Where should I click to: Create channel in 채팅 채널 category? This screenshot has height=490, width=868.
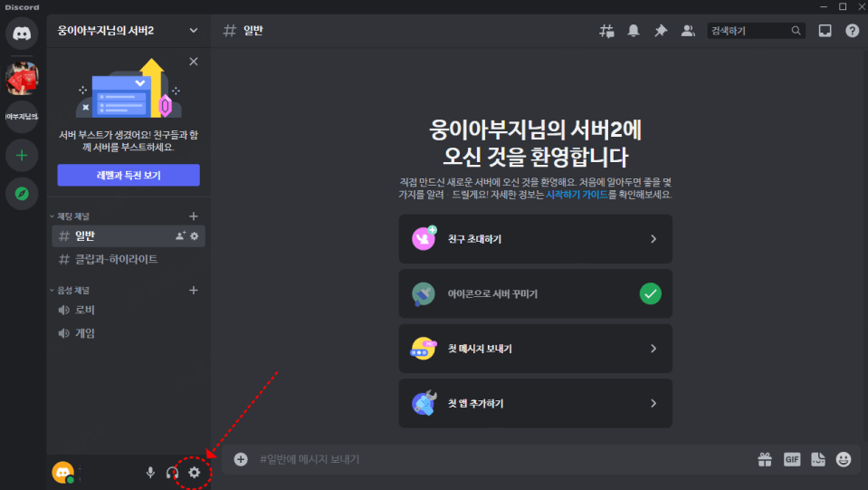click(x=193, y=216)
